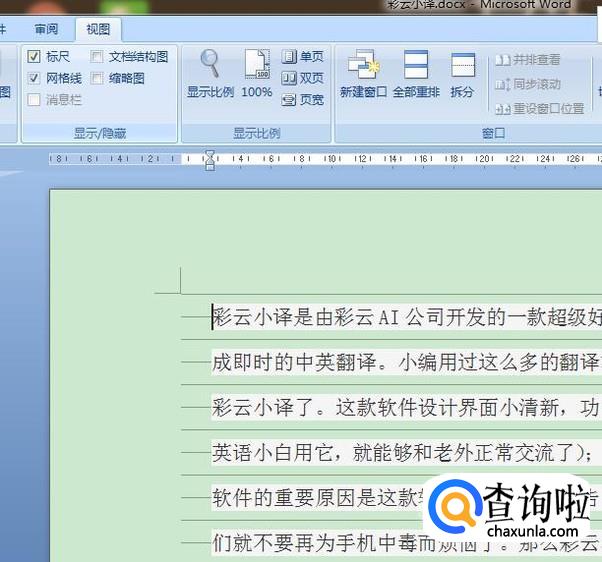Viewport: 602px width, 562px height.
Task: Open a 新建窗口 new window
Action: [x=363, y=74]
